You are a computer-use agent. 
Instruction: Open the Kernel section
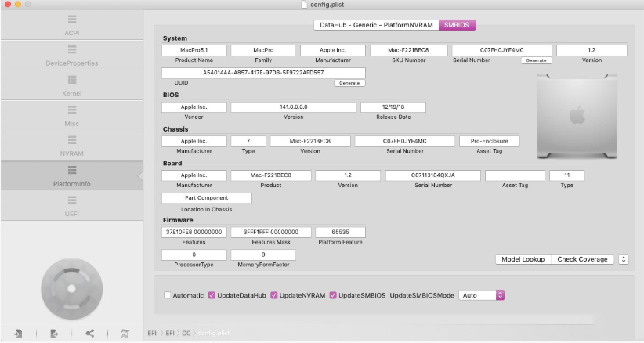[x=72, y=85]
